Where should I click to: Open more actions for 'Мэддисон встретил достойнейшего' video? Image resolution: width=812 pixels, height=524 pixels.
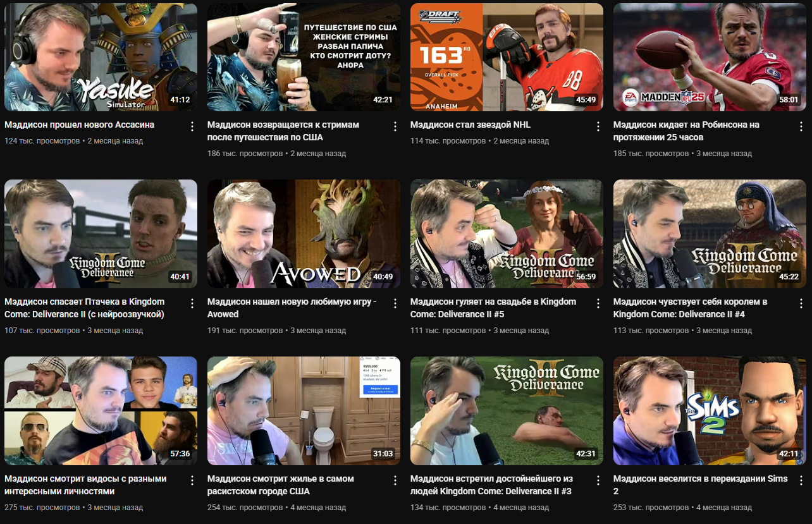tap(598, 480)
